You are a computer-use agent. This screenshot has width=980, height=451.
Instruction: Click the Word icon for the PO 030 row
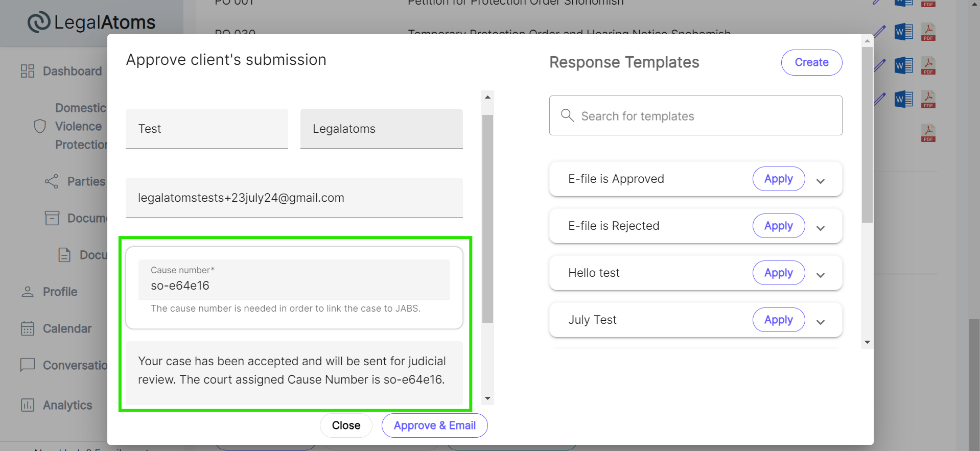(x=904, y=32)
